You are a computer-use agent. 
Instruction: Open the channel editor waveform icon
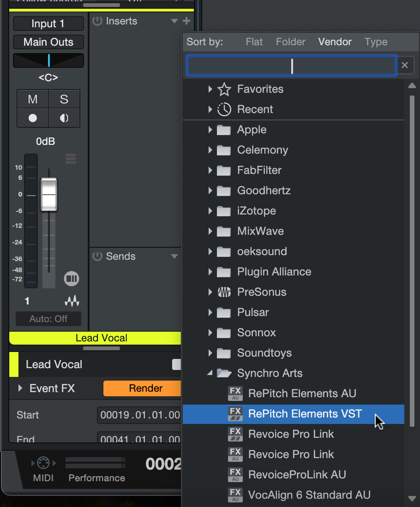coord(72,301)
